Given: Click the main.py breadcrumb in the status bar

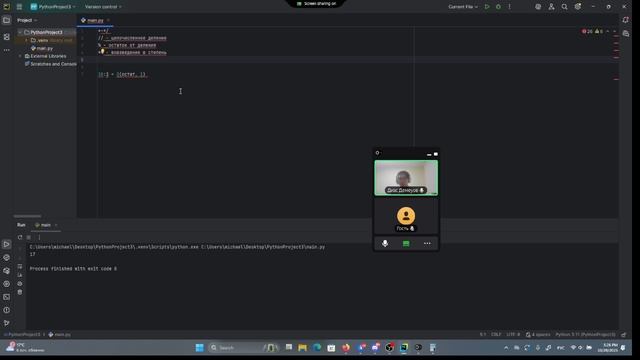Looking at the screenshot, I should coord(60,335).
